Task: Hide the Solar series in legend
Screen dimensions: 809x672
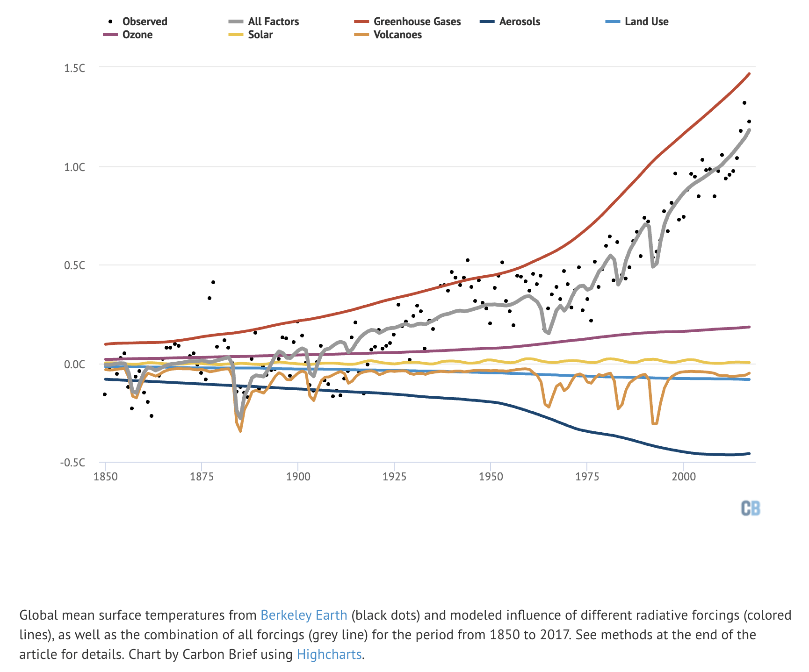Action: [260, 35]
